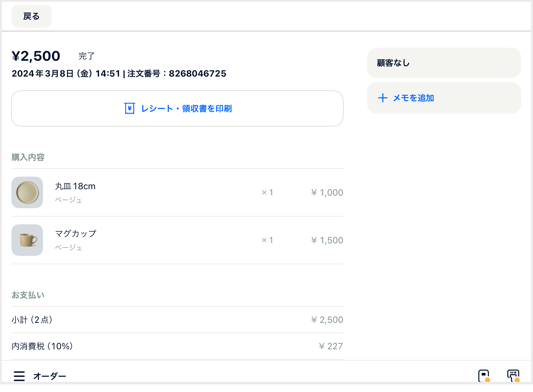
Task: Open the マグカップ mug thumbnail
Action: click(x=27, y=240)
